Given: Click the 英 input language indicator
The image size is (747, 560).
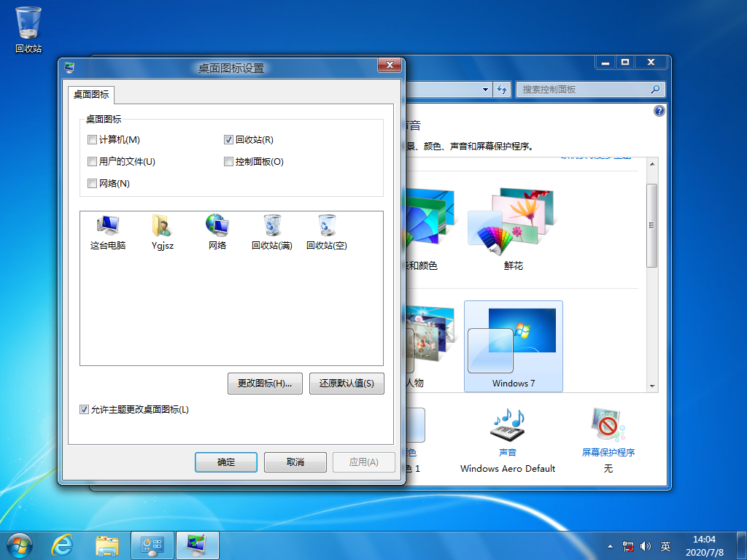Looking at the screenshot, I should (665, 546).
